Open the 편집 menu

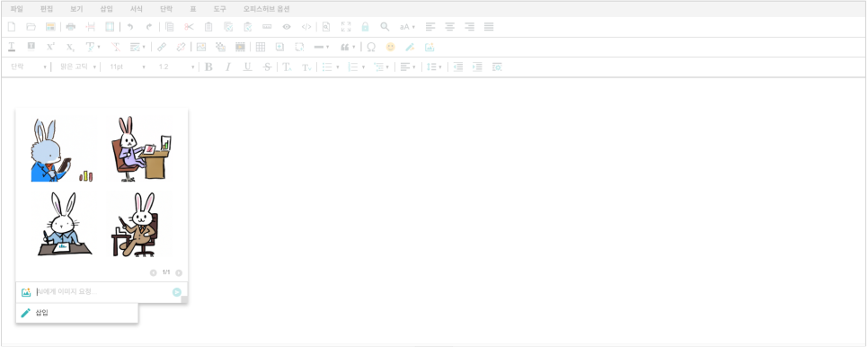click(47, 9)
